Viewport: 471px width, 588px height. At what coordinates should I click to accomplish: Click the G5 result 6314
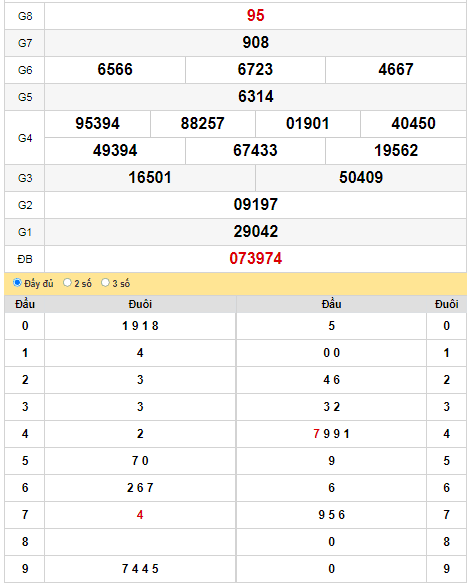255,97
